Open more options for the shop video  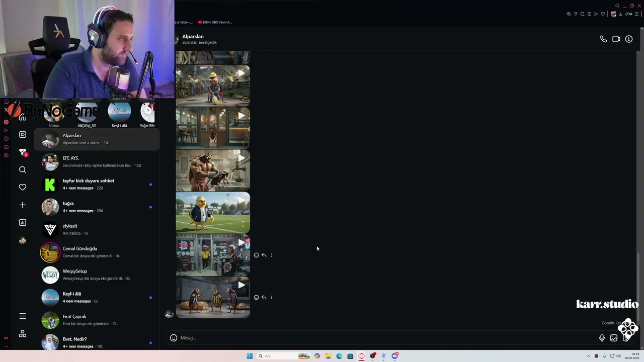coord(271,255)
